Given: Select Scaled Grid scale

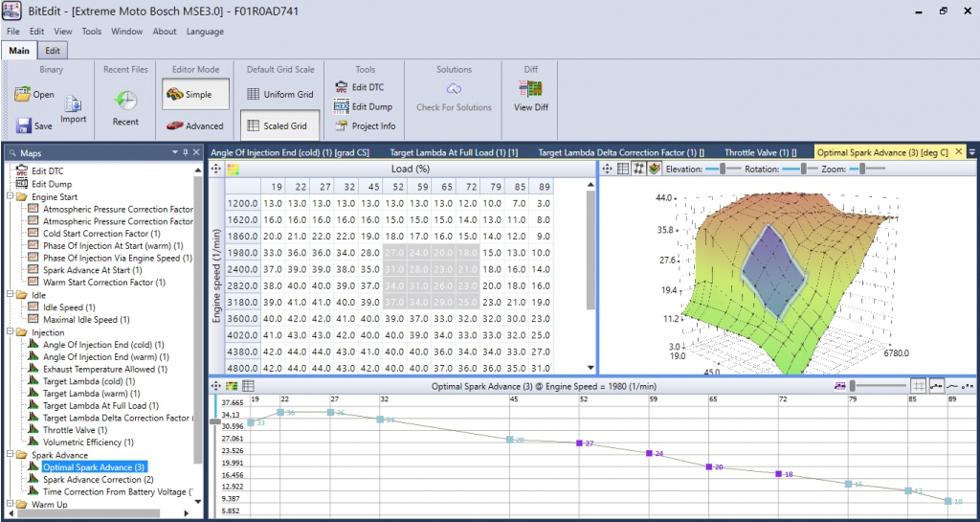Looking at the screenshot, I should (279, 125).
